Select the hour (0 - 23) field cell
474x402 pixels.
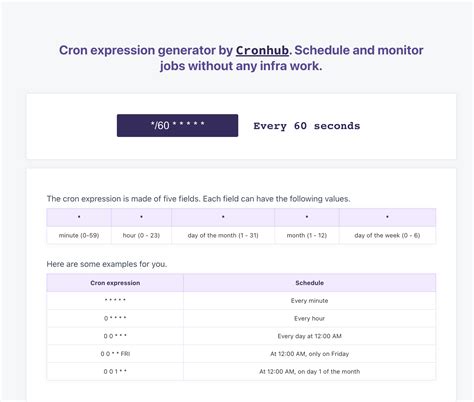point(141,235)
